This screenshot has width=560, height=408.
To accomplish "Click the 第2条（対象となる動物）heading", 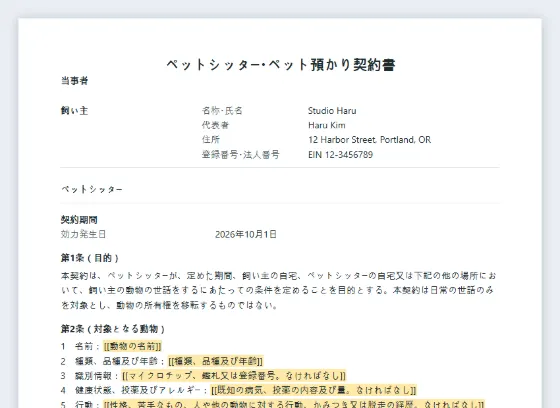I will pyautogui.click(x=113, y=329).
